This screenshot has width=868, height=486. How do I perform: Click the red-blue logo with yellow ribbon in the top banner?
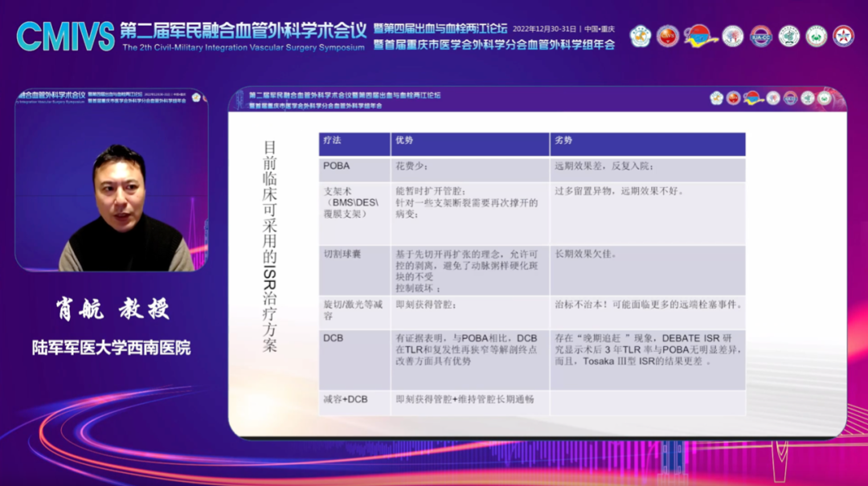tap(700, 36)
